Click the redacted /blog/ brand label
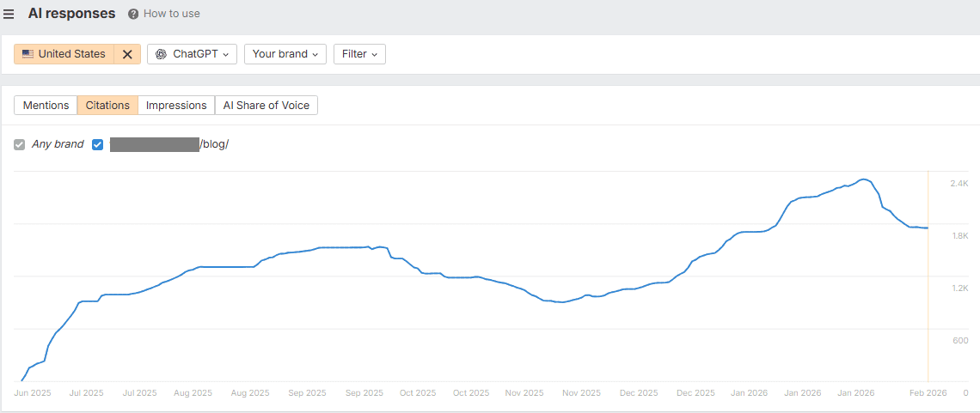 pos(169,144)
